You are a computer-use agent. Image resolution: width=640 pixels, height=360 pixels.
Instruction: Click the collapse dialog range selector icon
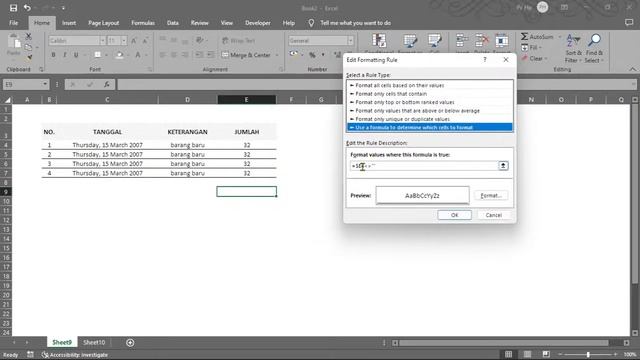(503, 166)
